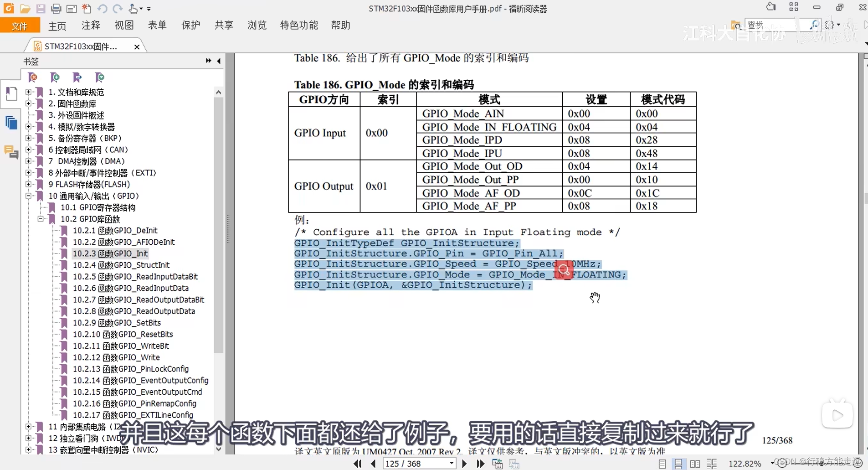Switch to the 视图 ribbon tab
Viewport: 868px width, 470px height.
click(x=124, y=25)
